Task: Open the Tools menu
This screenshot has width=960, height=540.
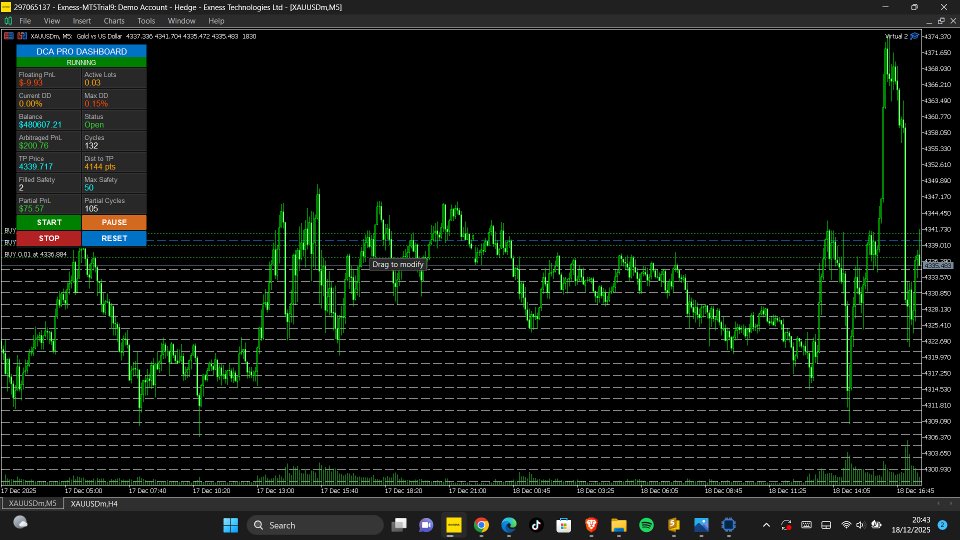Action: [146, 21]
